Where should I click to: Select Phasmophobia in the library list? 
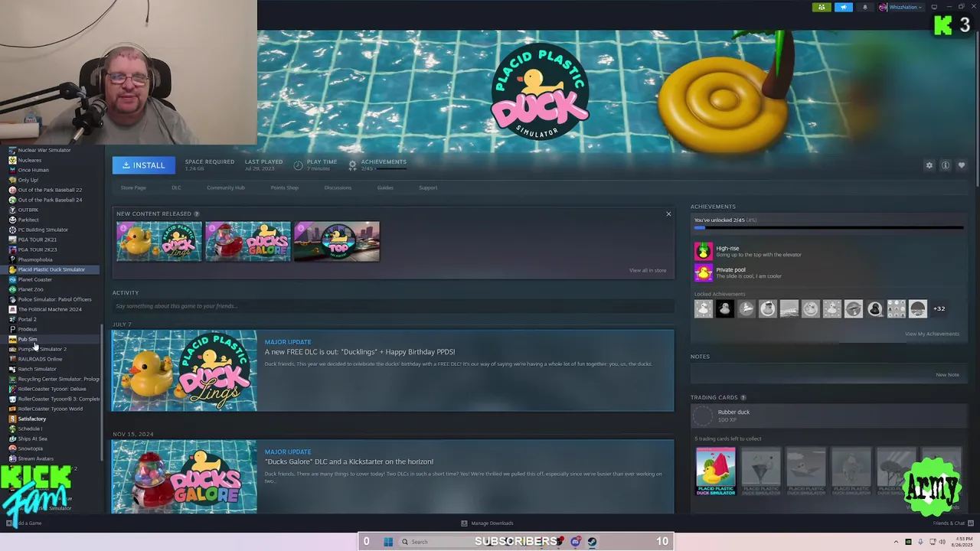coord(35,259)
